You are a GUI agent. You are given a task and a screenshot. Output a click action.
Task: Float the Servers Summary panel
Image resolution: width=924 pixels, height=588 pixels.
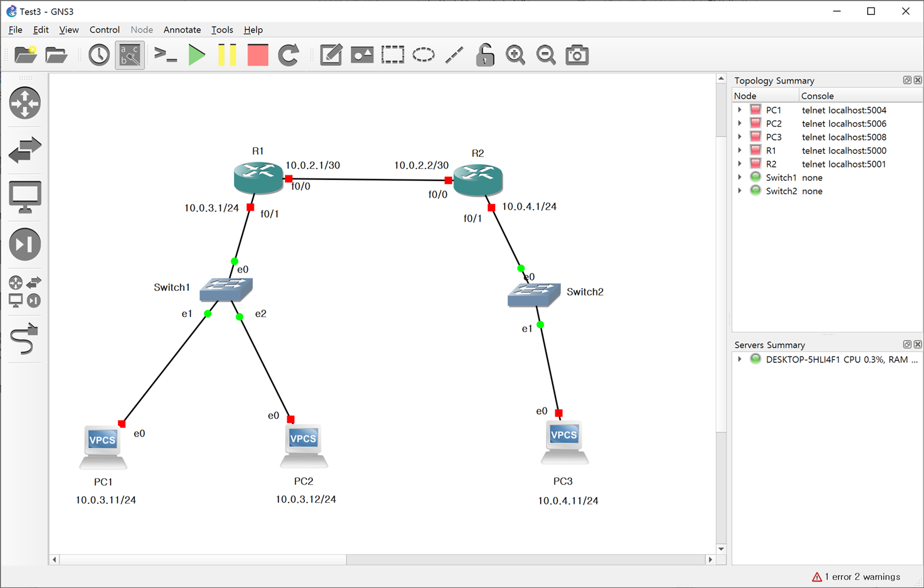click(x=907, y=344)
